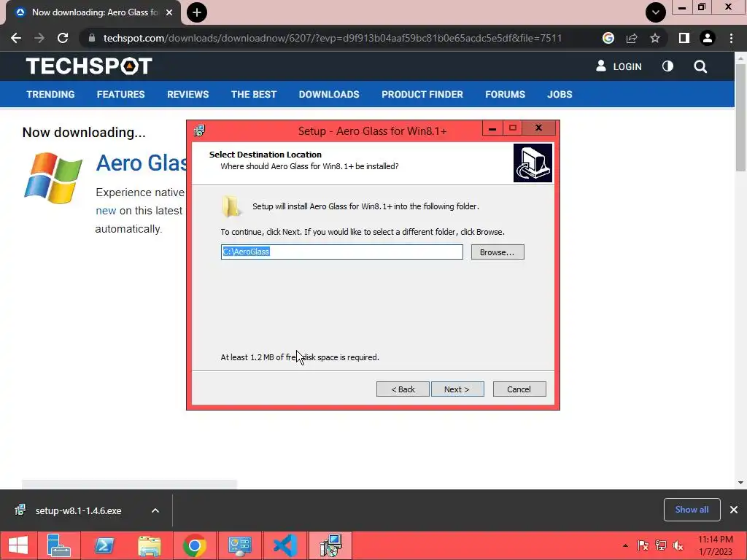Open TechSpot search magnifier
This screenshot has height=560, width=747.
700,66
